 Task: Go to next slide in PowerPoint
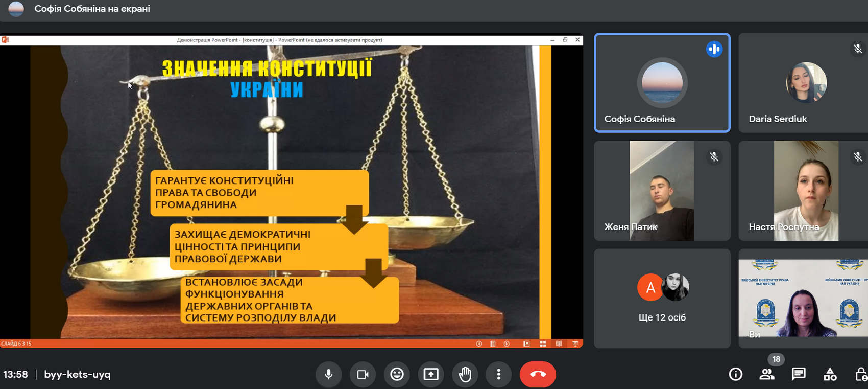click(x=507, y=344)
